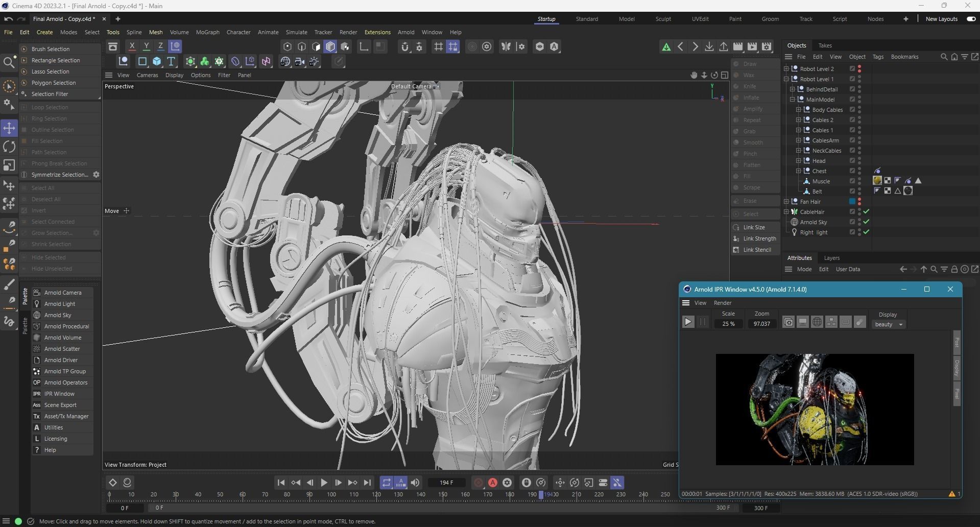
Task: Click Fan Hair blue layer color swatch
Action: [x=852, y=202]
